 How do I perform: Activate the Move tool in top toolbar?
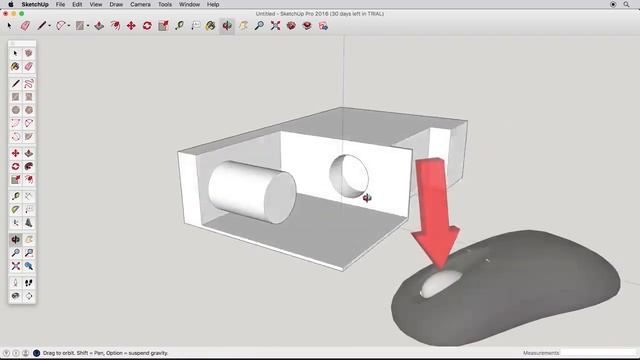(x=131, y=26)
